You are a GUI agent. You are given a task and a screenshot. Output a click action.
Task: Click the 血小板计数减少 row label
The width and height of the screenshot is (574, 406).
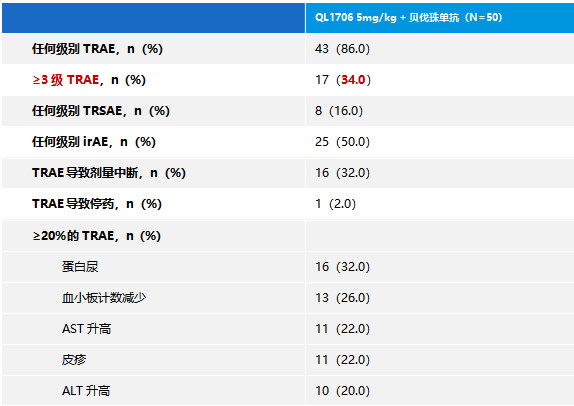[104, 298]
